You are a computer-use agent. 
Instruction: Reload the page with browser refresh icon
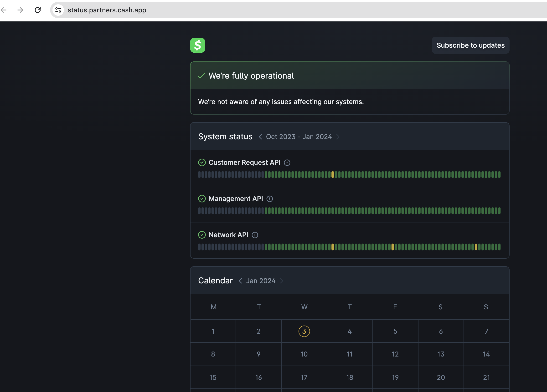(x=38, y=10)
